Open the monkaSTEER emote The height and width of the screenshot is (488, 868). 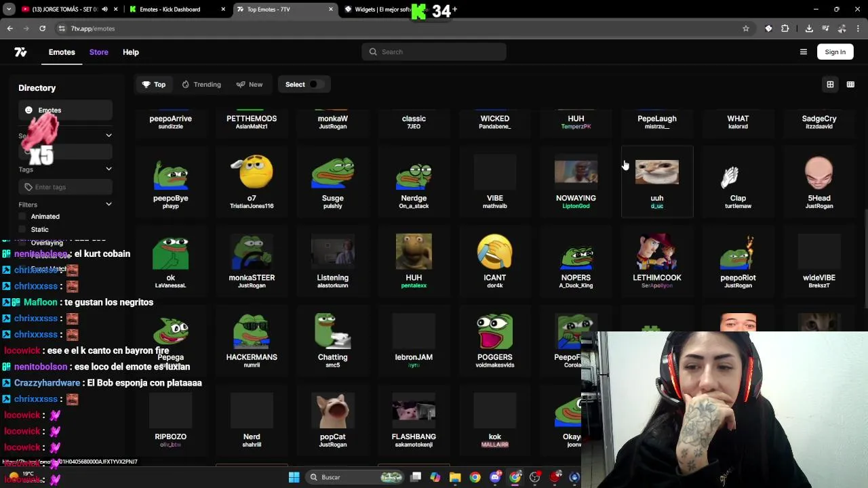(252, 261)
